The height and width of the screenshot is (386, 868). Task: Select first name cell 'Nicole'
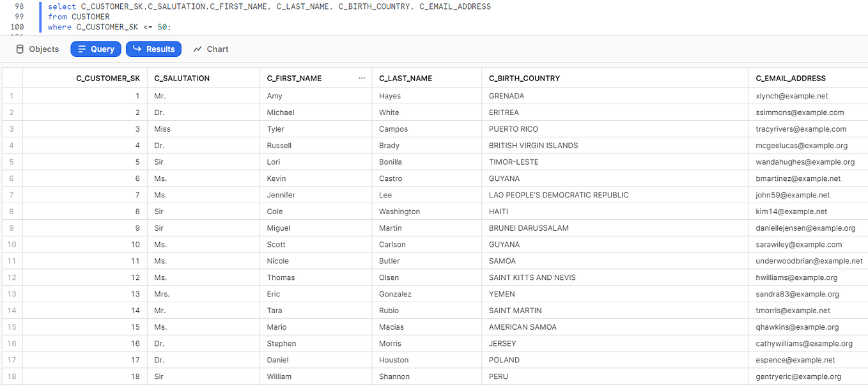(x=277, y=261)
